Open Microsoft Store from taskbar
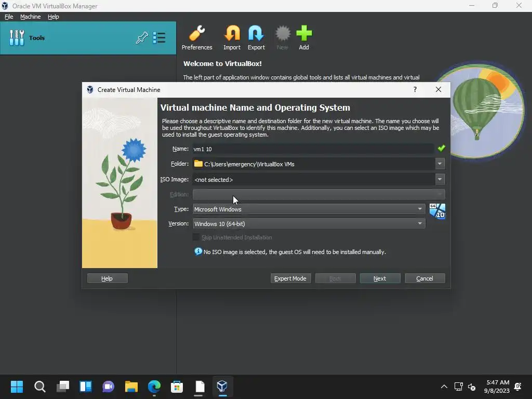 pos(177,387)
